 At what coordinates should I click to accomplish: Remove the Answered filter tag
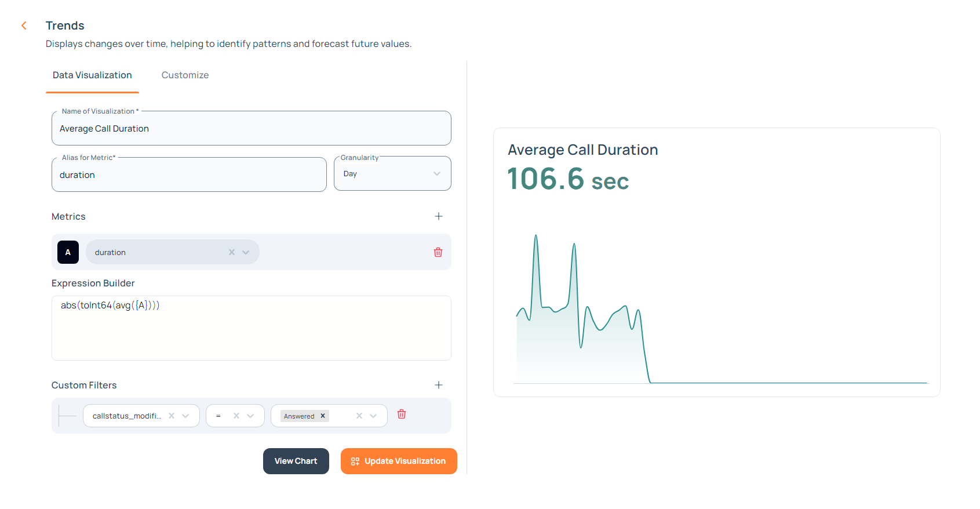323,416
